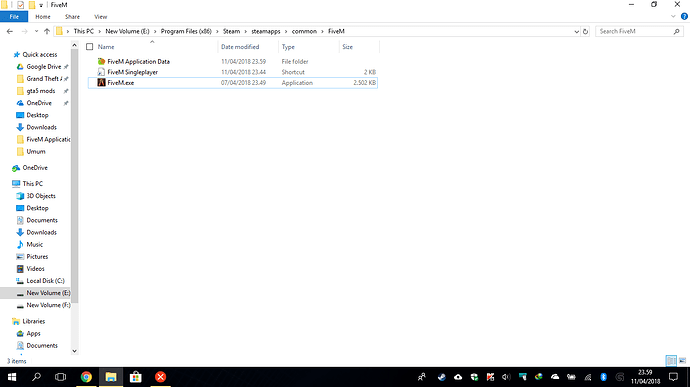
Task: Open Apps library in sidebar
Action: [33, 334]
